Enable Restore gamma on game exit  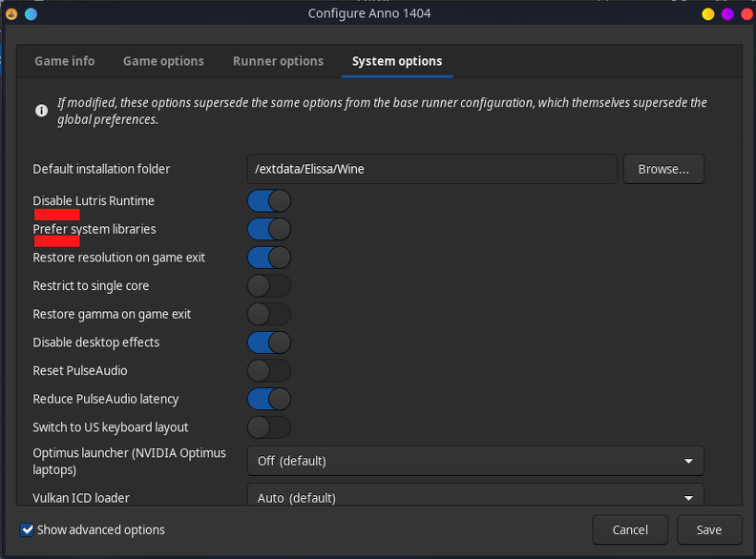tap(269, 314)
